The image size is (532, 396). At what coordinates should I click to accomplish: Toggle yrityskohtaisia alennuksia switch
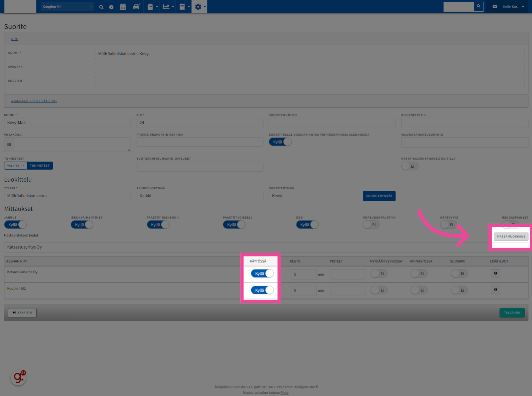[280, 142]
